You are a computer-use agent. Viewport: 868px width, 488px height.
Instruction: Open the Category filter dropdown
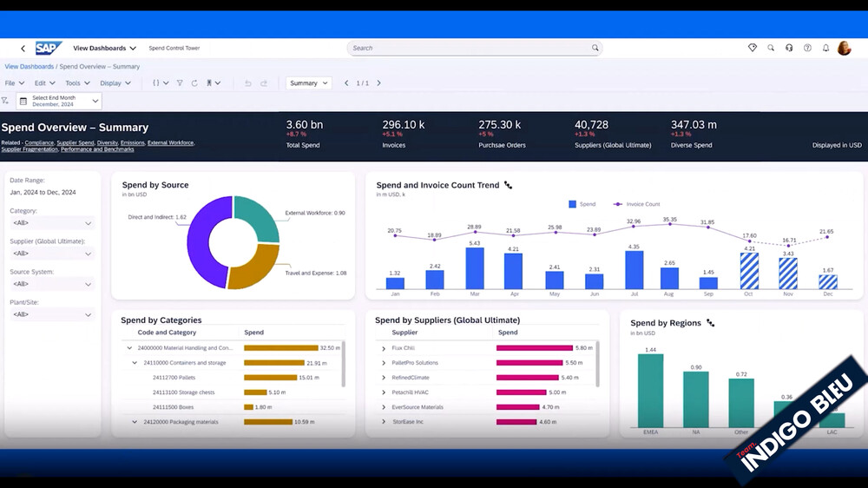coord(51,223)
